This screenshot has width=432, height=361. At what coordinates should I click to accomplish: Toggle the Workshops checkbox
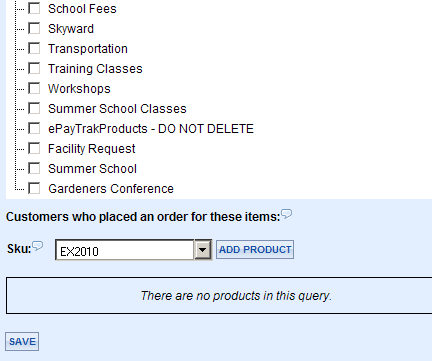34,88
